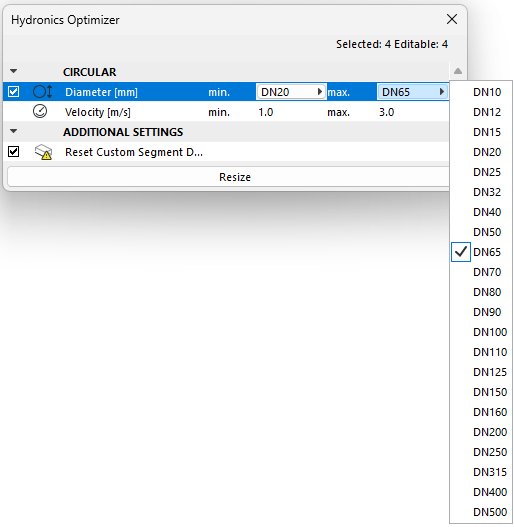
Task: Close the Hydronics Optimizer dialog
Action: [452, 19]
